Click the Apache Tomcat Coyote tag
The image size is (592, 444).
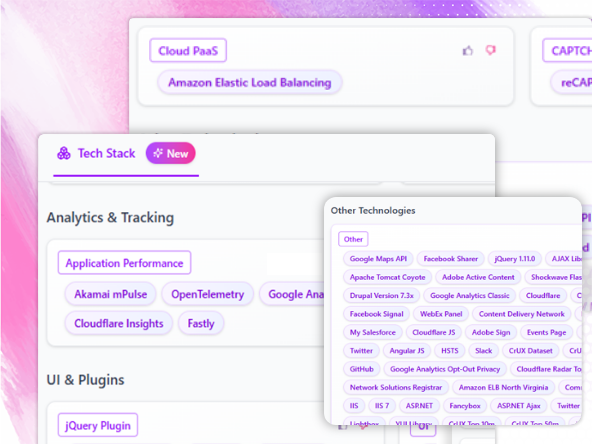pos(387,277)
